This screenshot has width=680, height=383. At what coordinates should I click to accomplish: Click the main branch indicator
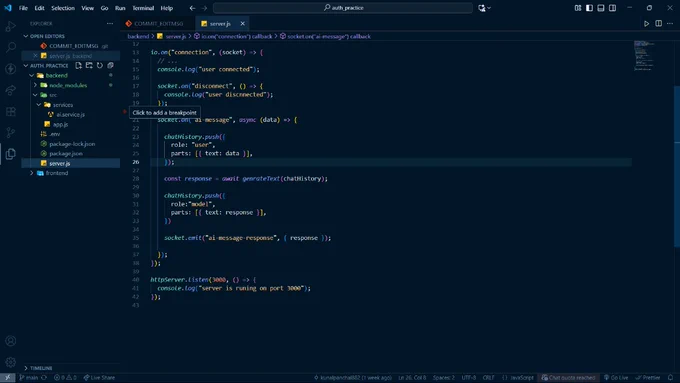pos(29,378)
